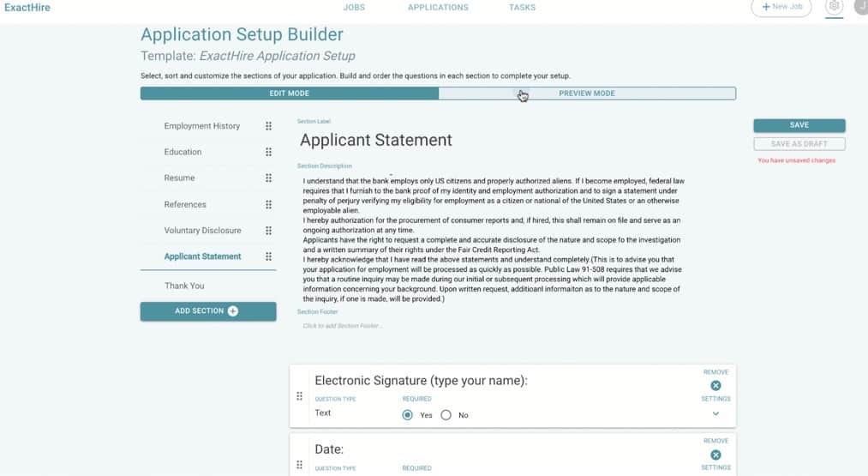Switch to Preview Mode
The image size is (868, 476).
[x=587, y=93]
